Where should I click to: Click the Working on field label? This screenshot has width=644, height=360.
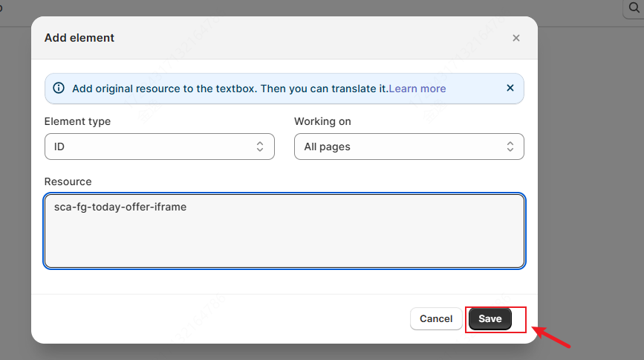point(322,121)
